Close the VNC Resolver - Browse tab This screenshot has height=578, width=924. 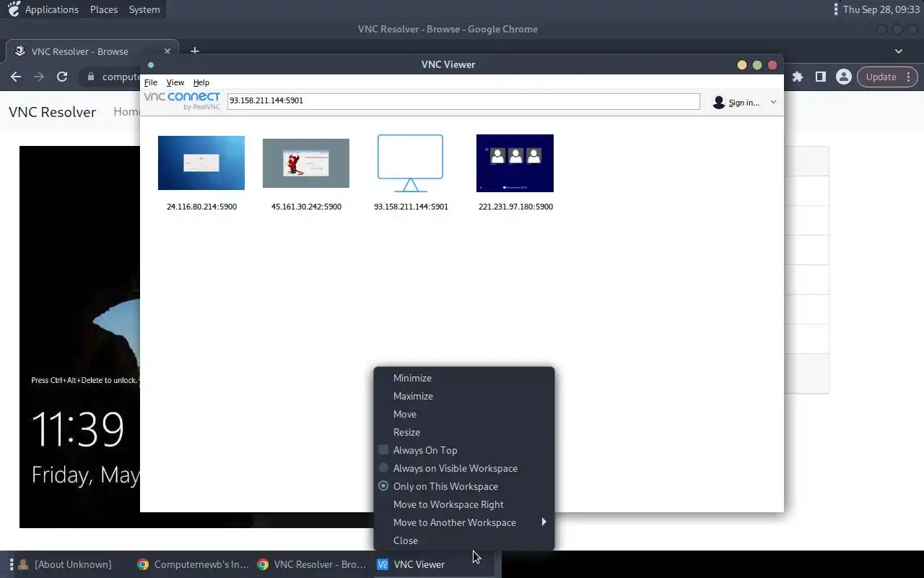167,51
